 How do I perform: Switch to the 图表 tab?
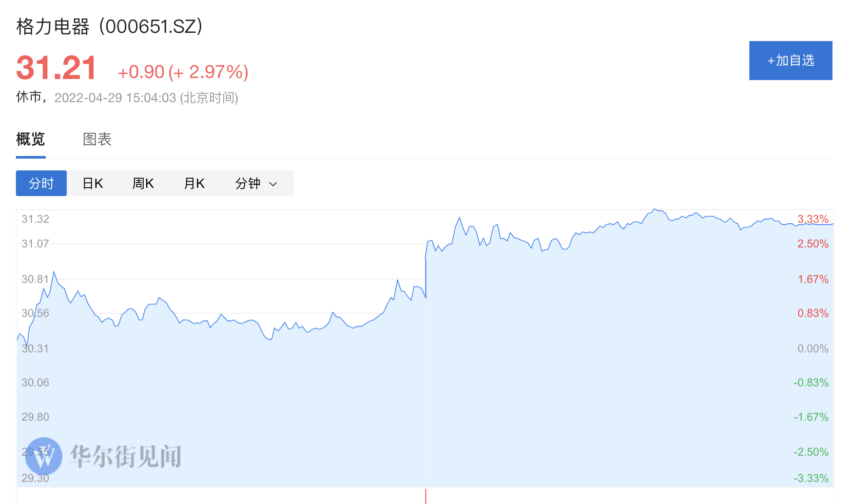click(97, 139)
